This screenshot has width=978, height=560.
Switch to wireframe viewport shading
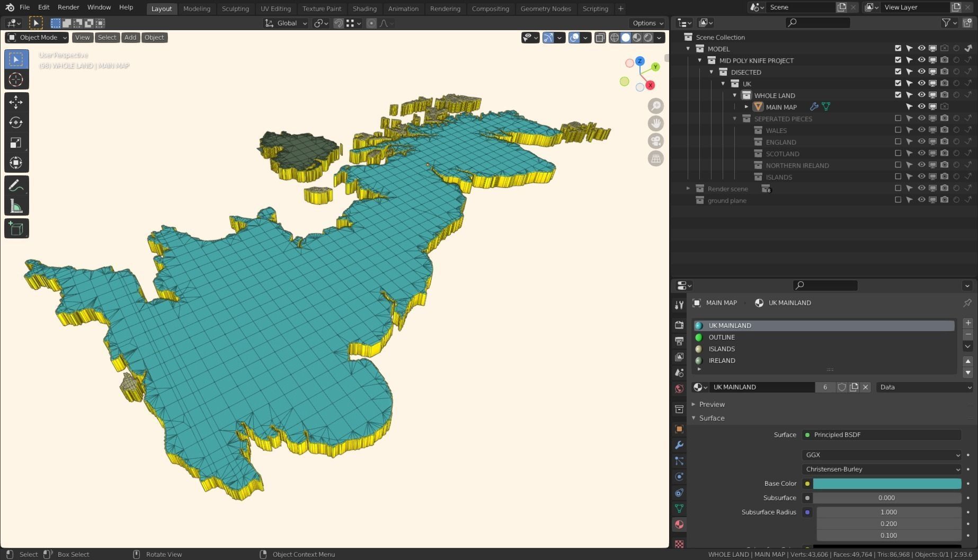[x=615, y=38]
